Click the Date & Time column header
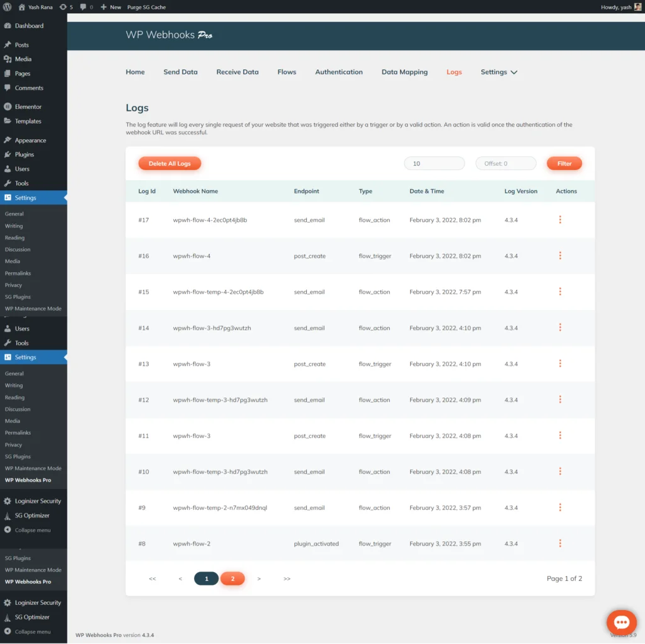Image resolution: width=645 pixels, height=644 pixels. pos(426,191)
